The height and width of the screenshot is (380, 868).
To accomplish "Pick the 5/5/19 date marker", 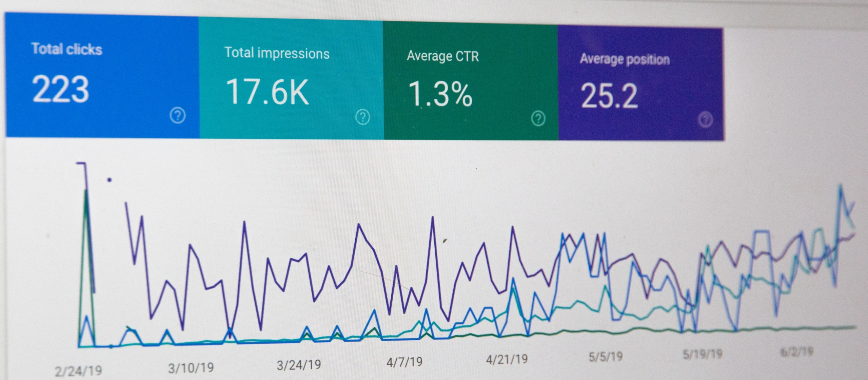I will pyautogui.click(x=606, y=357).
